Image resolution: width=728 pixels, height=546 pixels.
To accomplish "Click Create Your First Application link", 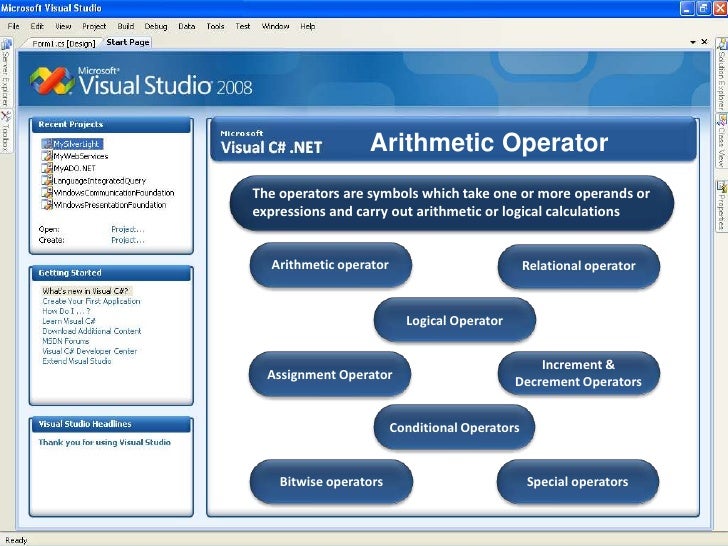I will point(91,301).
